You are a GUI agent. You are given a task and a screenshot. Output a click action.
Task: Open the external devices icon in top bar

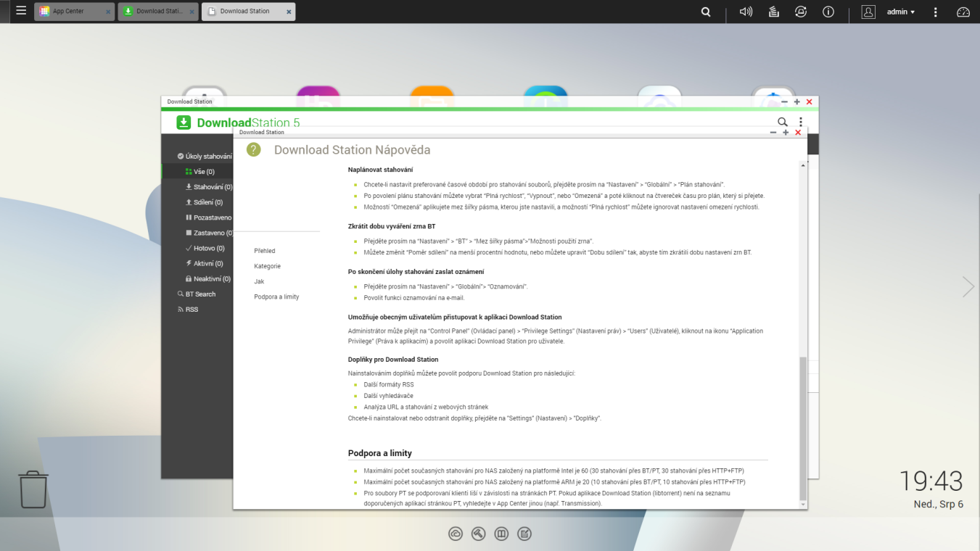[x=801, y=12]
